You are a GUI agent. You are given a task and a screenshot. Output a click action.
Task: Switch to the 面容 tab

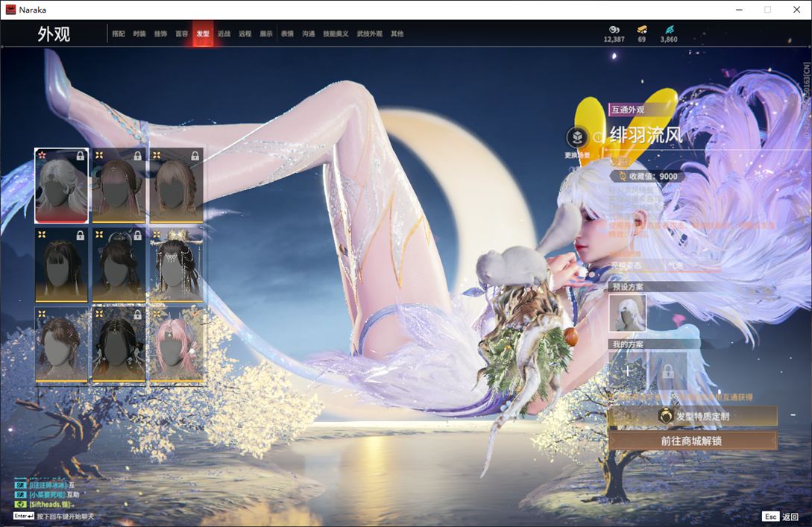click(x=181, y=34)
